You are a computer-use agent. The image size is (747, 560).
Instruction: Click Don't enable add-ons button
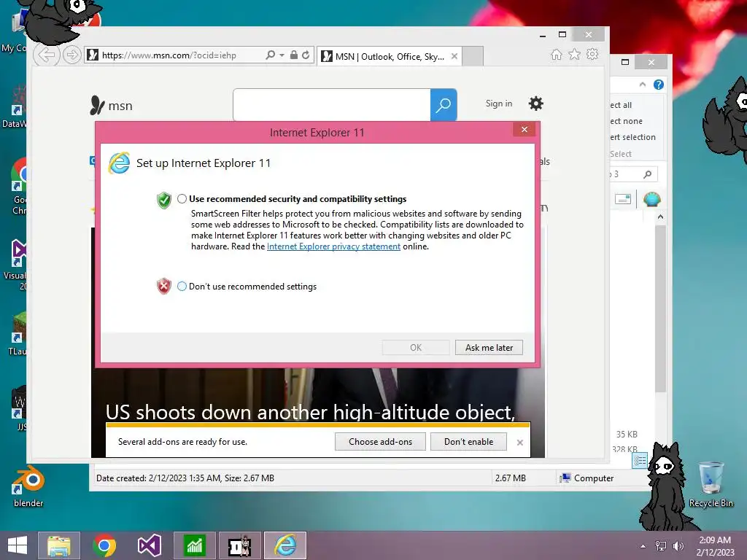(468, 441)
